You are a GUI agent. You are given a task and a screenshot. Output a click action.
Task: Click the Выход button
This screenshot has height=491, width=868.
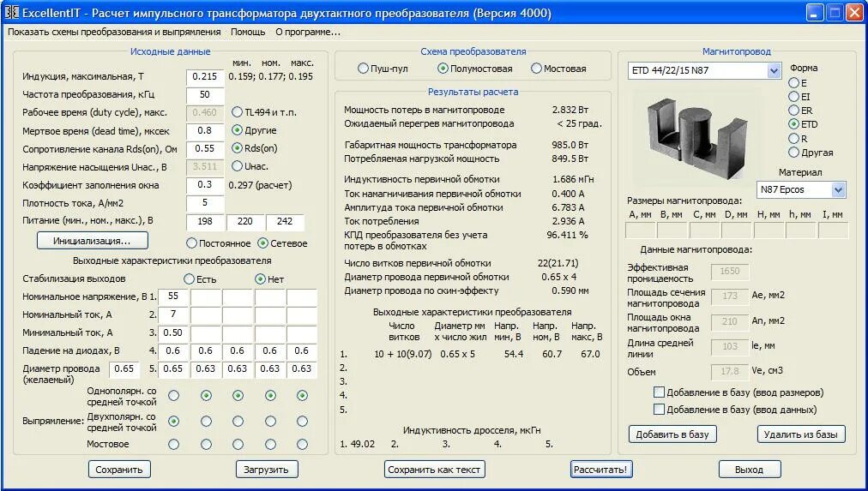click(x=749, y=470)
